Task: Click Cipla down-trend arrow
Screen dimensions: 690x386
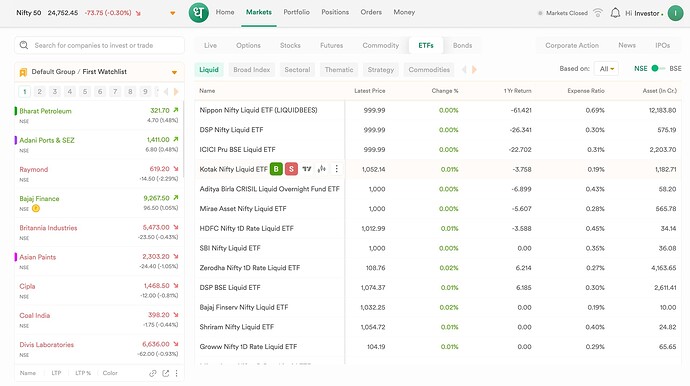Action: 176,286
